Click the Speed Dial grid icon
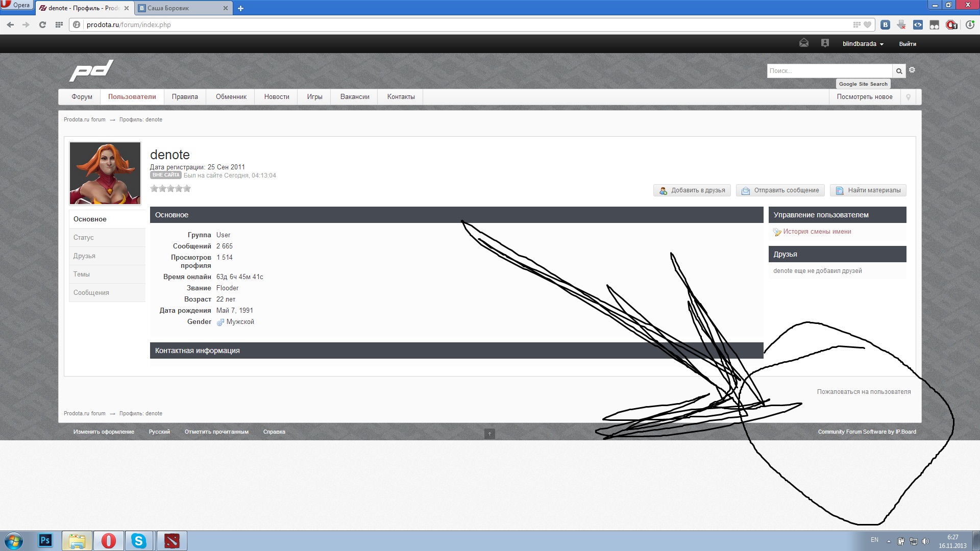980x551 pixels. (59, 24)
